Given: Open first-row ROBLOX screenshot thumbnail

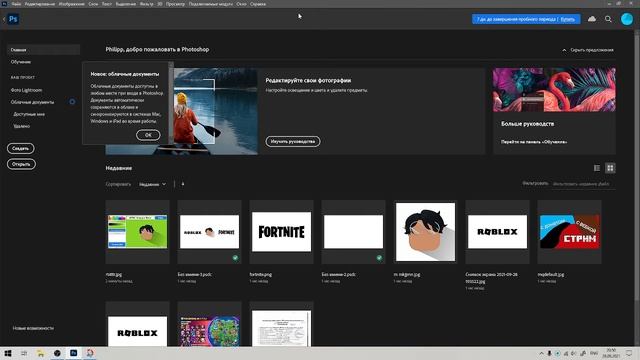Looking at the screenshot, I should point(497,231).
